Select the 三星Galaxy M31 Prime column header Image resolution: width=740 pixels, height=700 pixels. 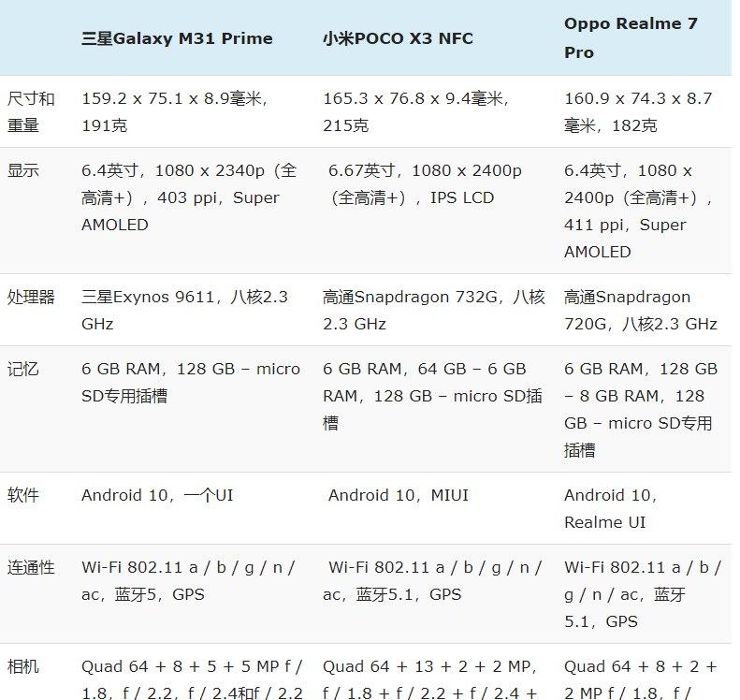pos(177,38)
